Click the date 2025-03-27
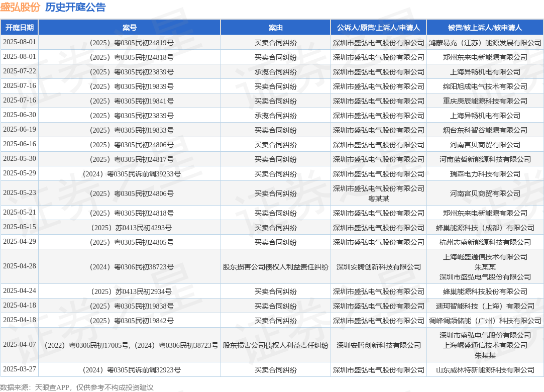 click(x=20, y=369)
